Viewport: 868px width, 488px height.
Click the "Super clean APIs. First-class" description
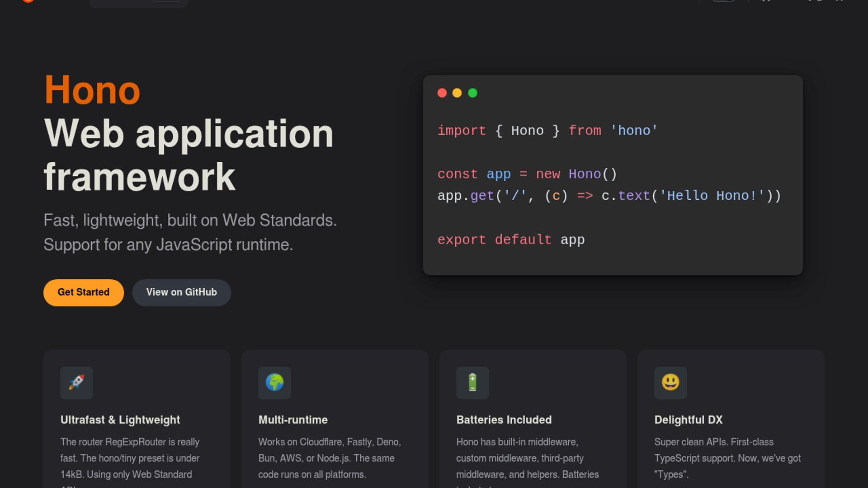pos(714,442)
